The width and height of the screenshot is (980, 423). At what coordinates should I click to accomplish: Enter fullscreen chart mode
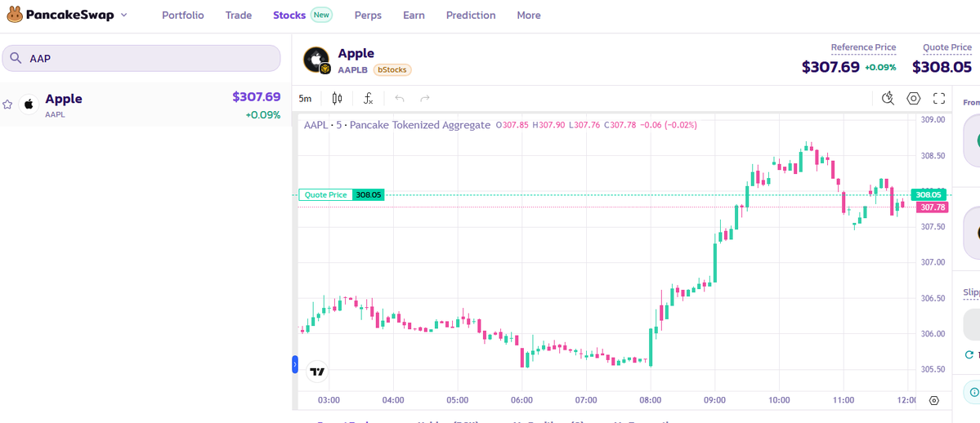pyautogui.click(x=939, y=98)
